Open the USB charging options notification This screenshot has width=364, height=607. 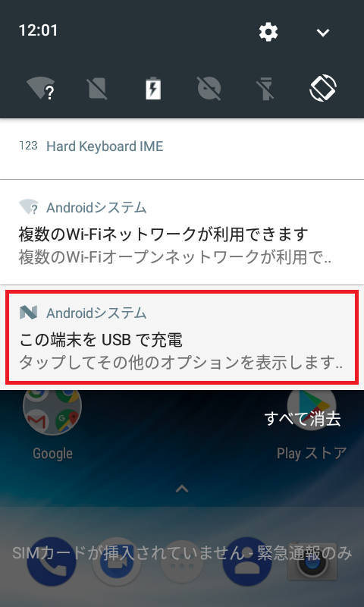182,337
